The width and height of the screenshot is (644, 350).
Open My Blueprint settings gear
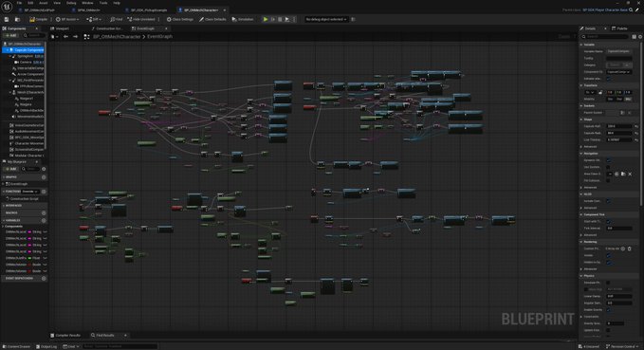coord(44,169)
